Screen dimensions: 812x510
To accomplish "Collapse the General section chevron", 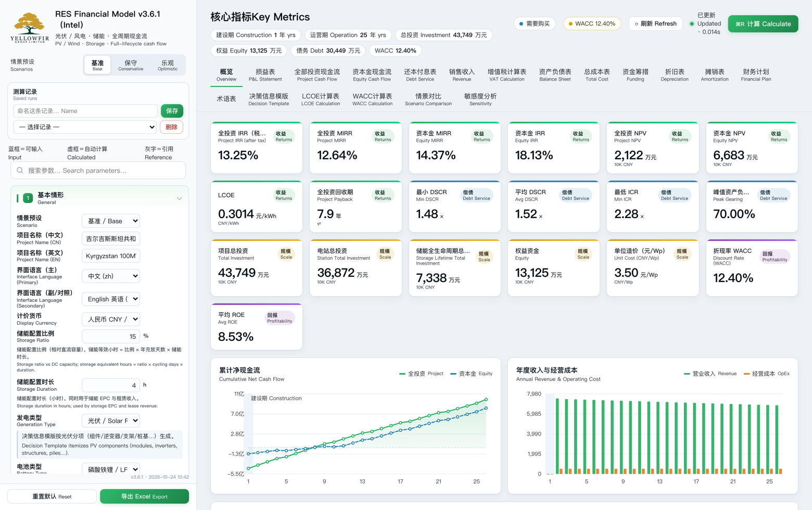I will pos(179,198).
